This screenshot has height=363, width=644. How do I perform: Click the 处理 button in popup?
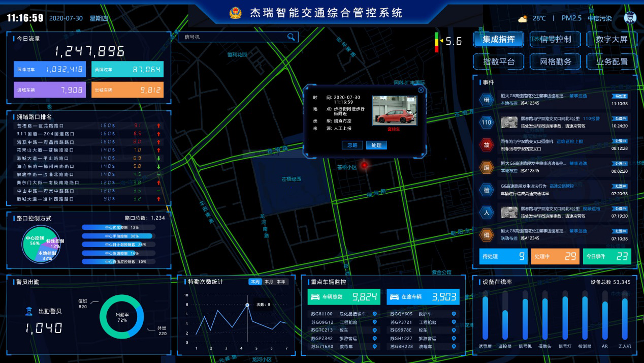point(376,145)
